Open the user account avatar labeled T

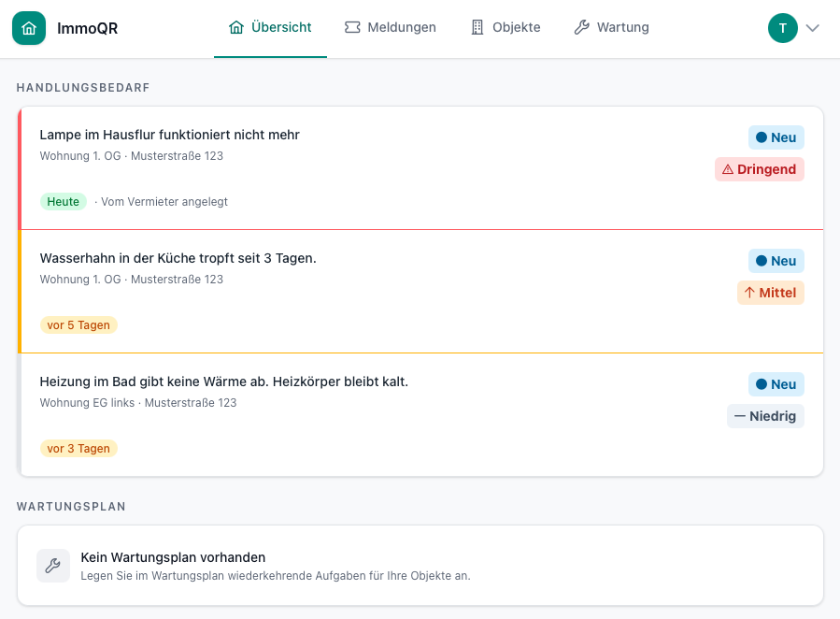click(783, 27)
